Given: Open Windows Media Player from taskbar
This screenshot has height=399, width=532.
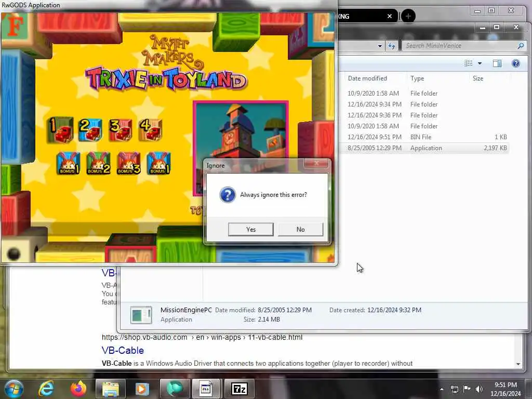Looking at the screenshot, I should point(142,389).
